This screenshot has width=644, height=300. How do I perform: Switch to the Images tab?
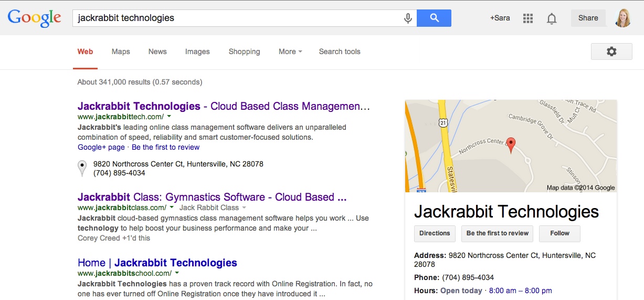pos(197,51)
